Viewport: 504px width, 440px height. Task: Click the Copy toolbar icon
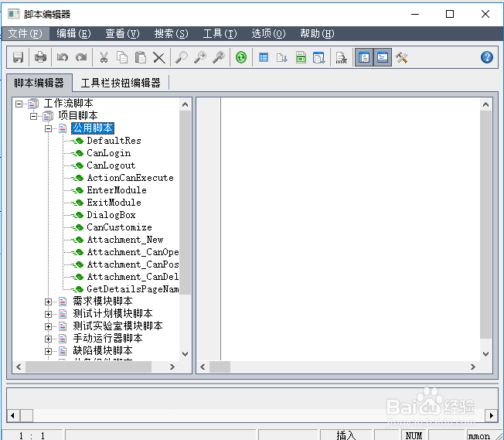pyautogui.click(x=122, y=57)
